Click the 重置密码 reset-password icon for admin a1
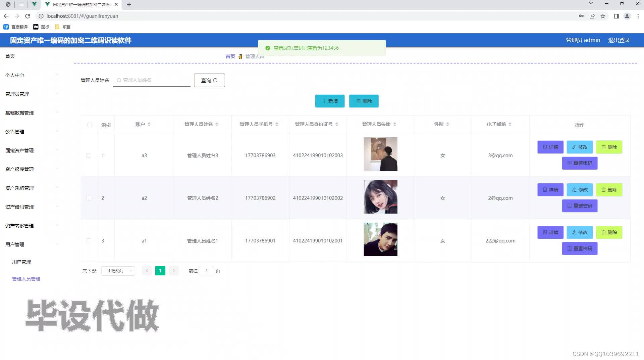Screen dimensions: 644x360 (x=569, y=248)
